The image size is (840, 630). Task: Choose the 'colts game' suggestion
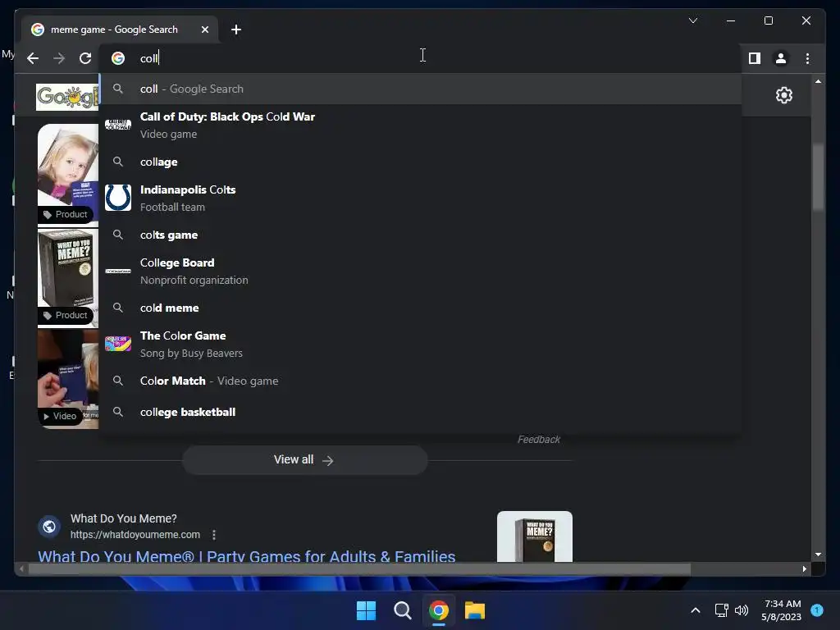point(421,235)
